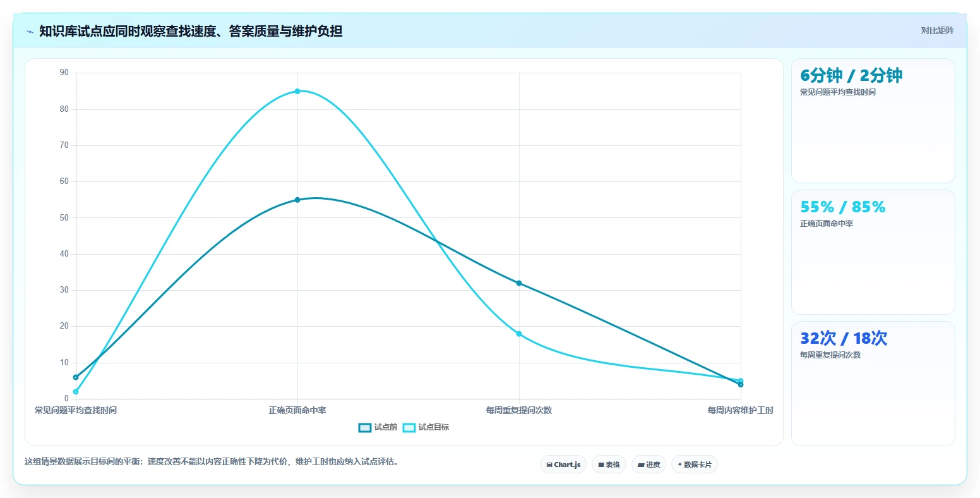Click x-axis label 每周重复提问次数
The image size is (980, 498).
(x=519, y=410)
